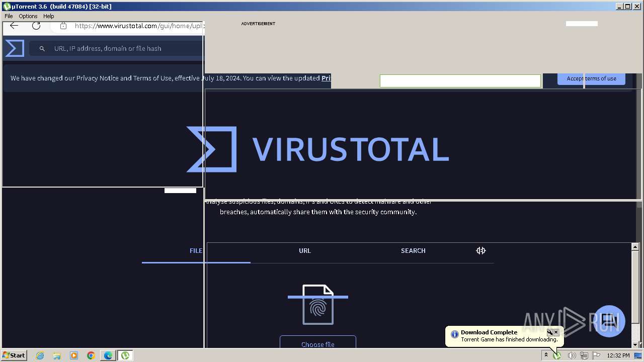644x362 pixels.
Task: Click the VirusTotal sigma logo in header
Action: (x=15, y=48)
